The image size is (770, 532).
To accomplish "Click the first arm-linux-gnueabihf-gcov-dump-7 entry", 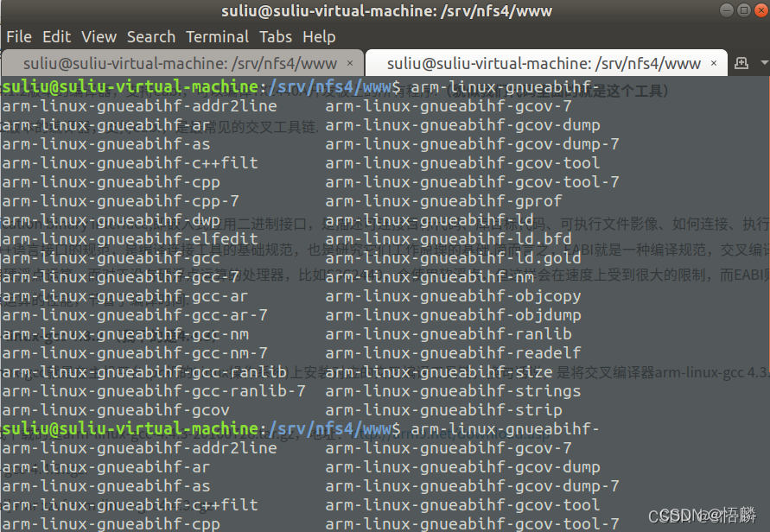I will (472, 144).
